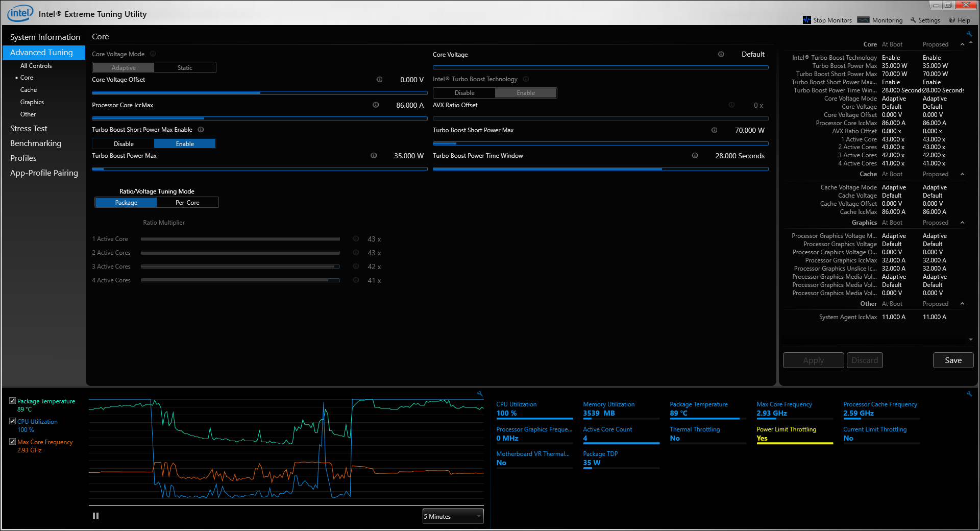The image size is (980, 531).
Task: Show info icon for Processor Core IccMax
Action: [x=376, y=105]
